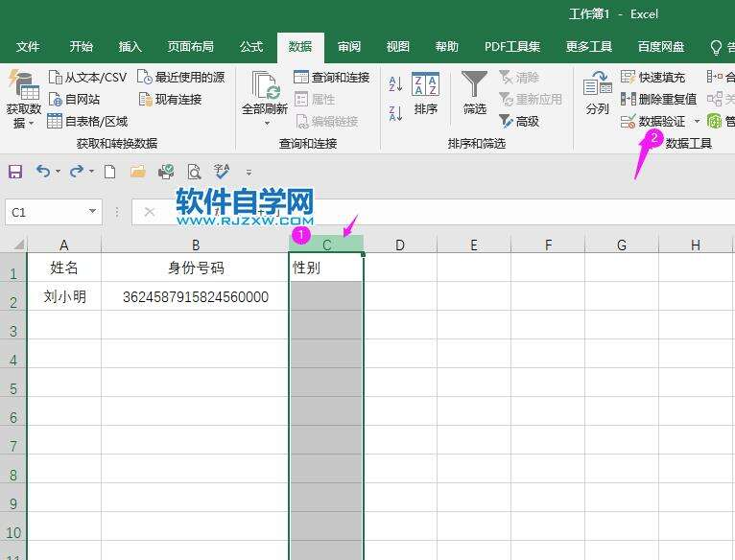Image resolution: width=735 pixels, height=560 pixels.
Task: Click cell containing 性别
Action: [326, 268]
